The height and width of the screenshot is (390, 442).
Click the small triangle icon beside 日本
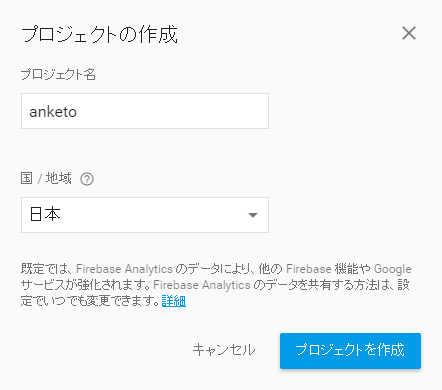click(253, 215)
